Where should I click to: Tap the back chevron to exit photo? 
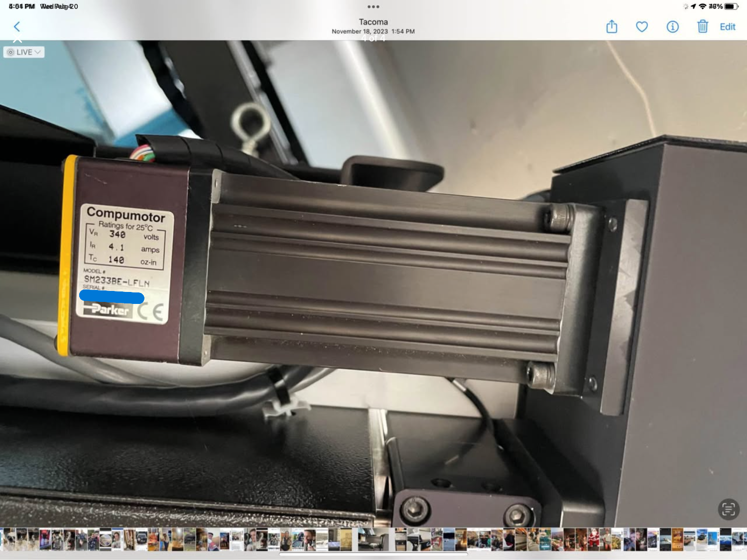17,27
